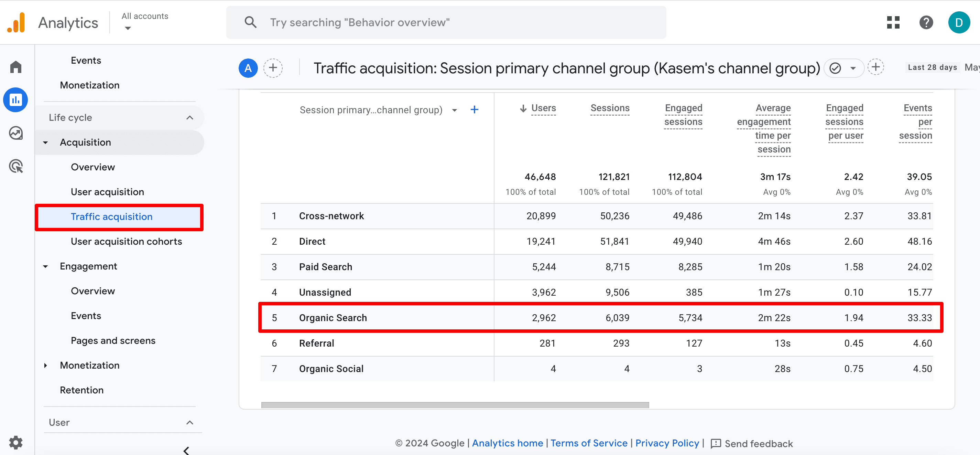Click the horizontal table scrollbar
980x455 pixels.
[x=455, y=405]
